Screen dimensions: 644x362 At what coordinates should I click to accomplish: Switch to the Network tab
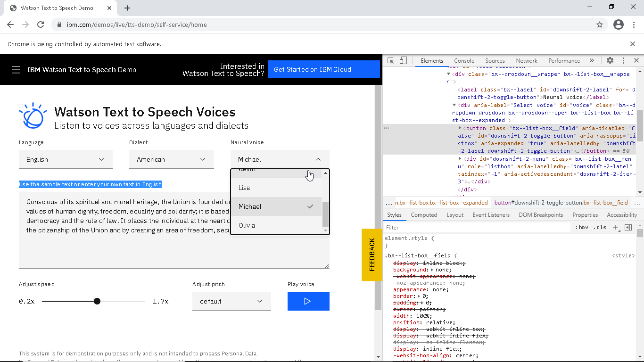pyautogui.click(x=527, y=60)
